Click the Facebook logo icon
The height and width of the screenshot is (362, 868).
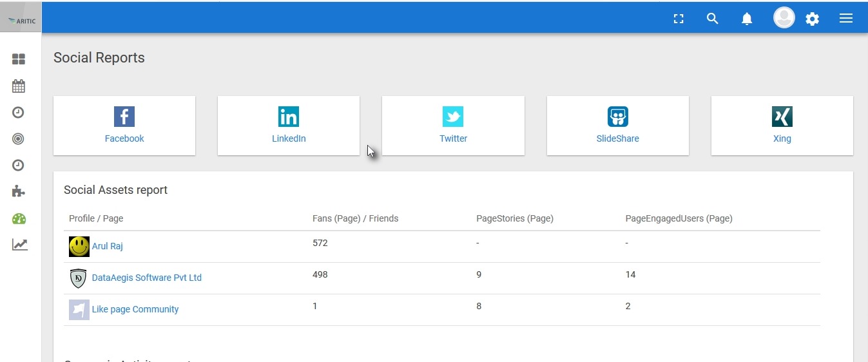click(x=124, y=117)
